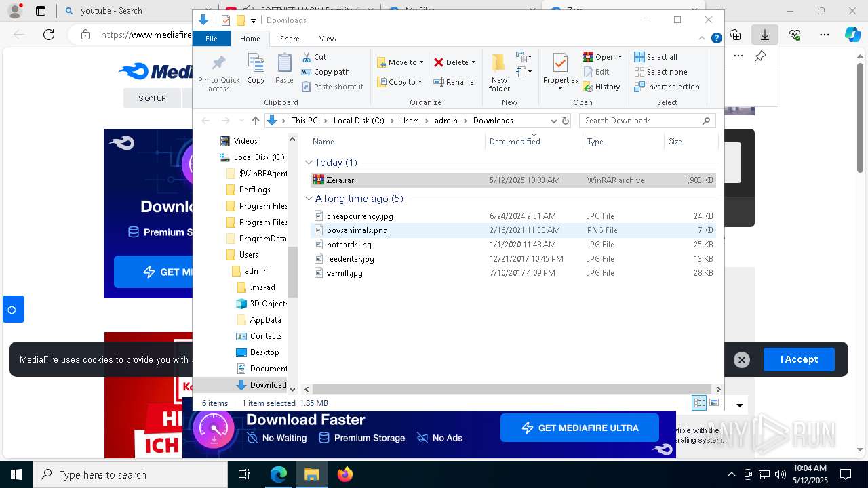Viewport: 868px width, 488px height.
Task: Click Copy path in Clipboard group
Action: [325, 72]
